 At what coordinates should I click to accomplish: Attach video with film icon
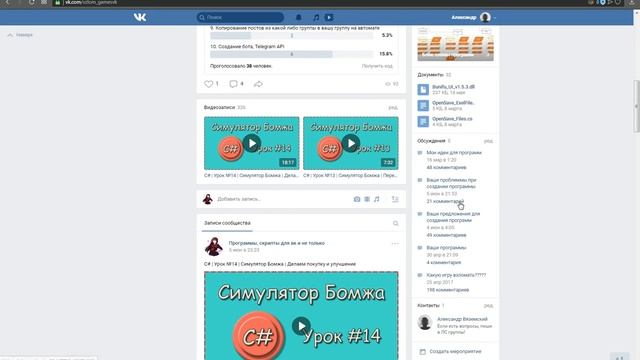pyautogui.click(x=367, y=199)
